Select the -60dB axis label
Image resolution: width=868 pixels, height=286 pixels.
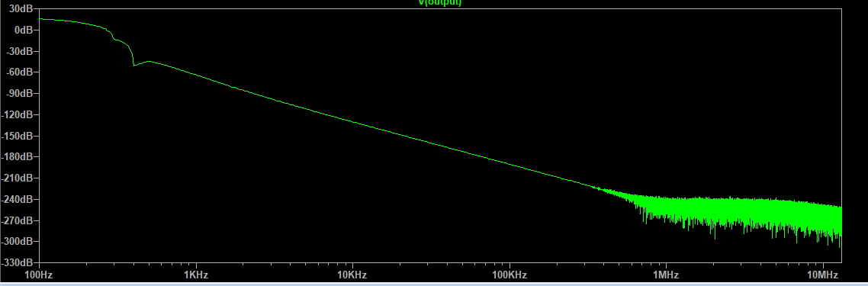coord(19,72)
